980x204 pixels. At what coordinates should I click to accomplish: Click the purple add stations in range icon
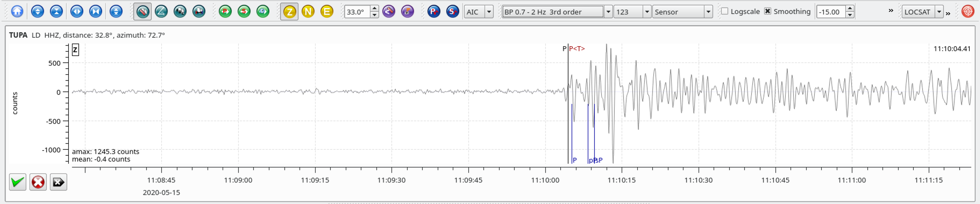pyautogui.click(x=389, y=11)
